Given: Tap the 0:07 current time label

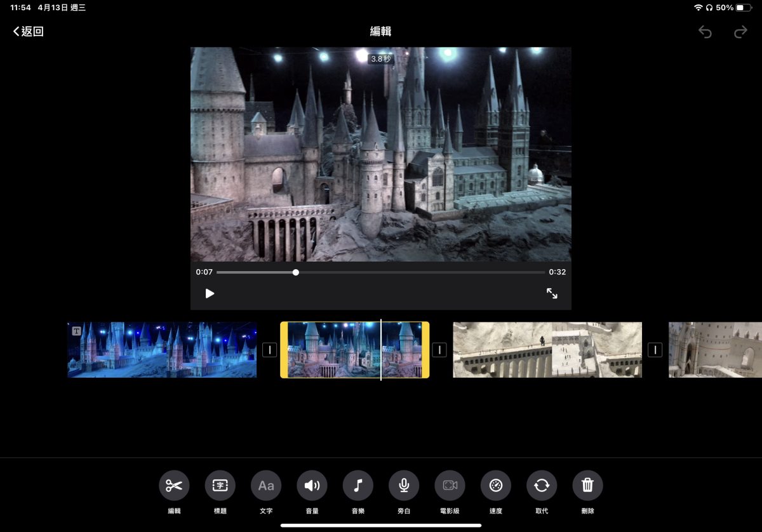Looking at the screenshot, I should tap(204, 272).
